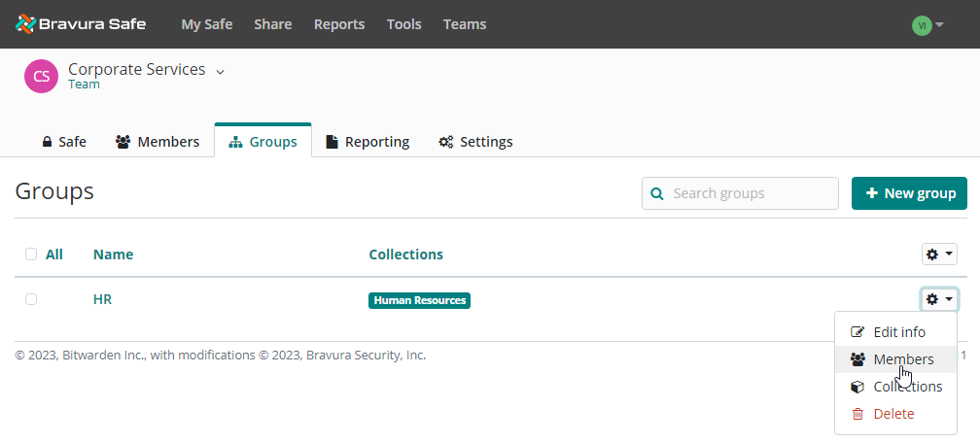Collapse the HR row gear dropdown
The height and width of the screenshot is (442, 980).
[x=939, y=299]
